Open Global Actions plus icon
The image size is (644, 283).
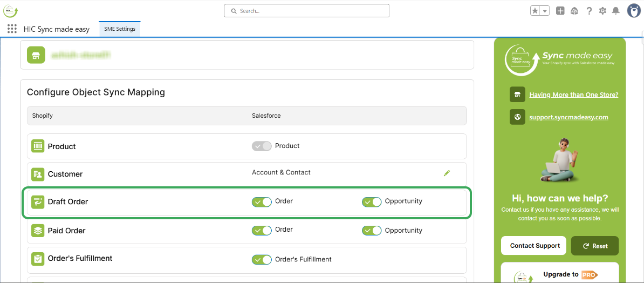[560, 11]
